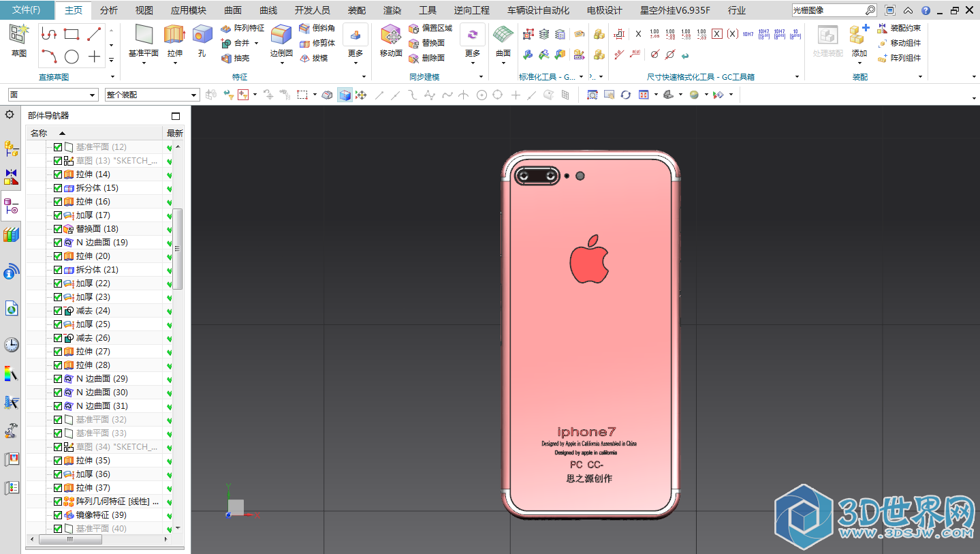Screen dimensions: 980x554
Task: Click 装配约束 assembly constraints
Action: pos(899,28)
